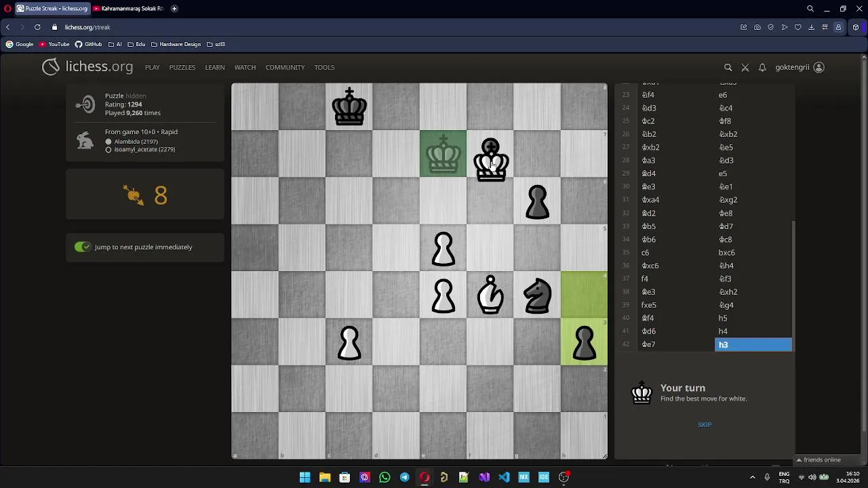Expand the Edu bookmarks folder
The width and height of the screenshot is (868, 488).
pyautogui.click(x=136, y=44)
